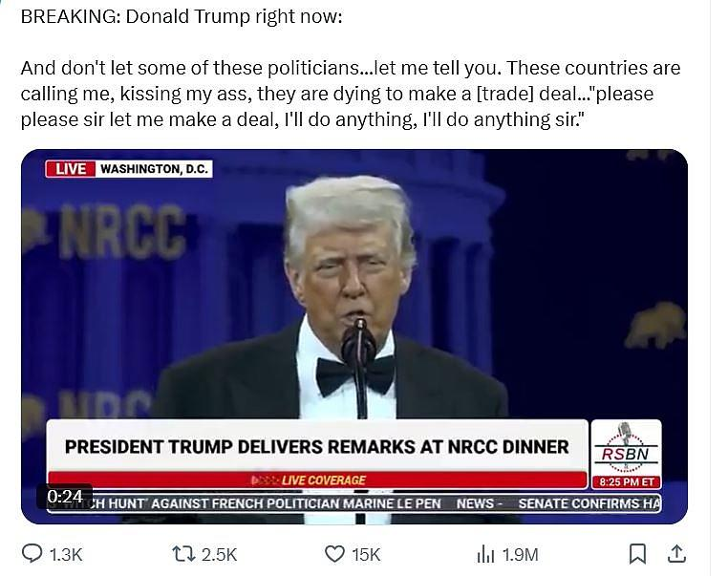
Task: Open view analytics bar chart icon
Action: 485,554
